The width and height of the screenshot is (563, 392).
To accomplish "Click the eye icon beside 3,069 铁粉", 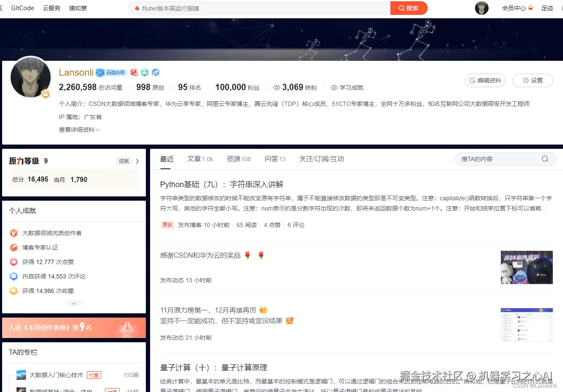I will 276,88.
